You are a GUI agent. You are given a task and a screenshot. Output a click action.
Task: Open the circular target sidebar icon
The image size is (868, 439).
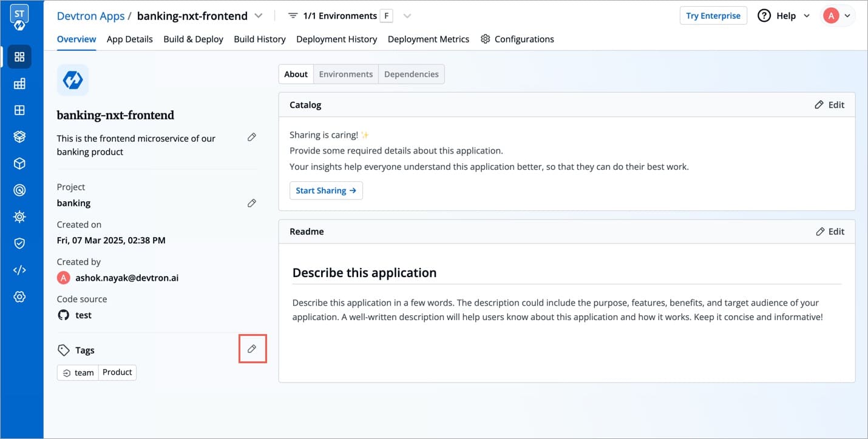(x=19, y=190)
